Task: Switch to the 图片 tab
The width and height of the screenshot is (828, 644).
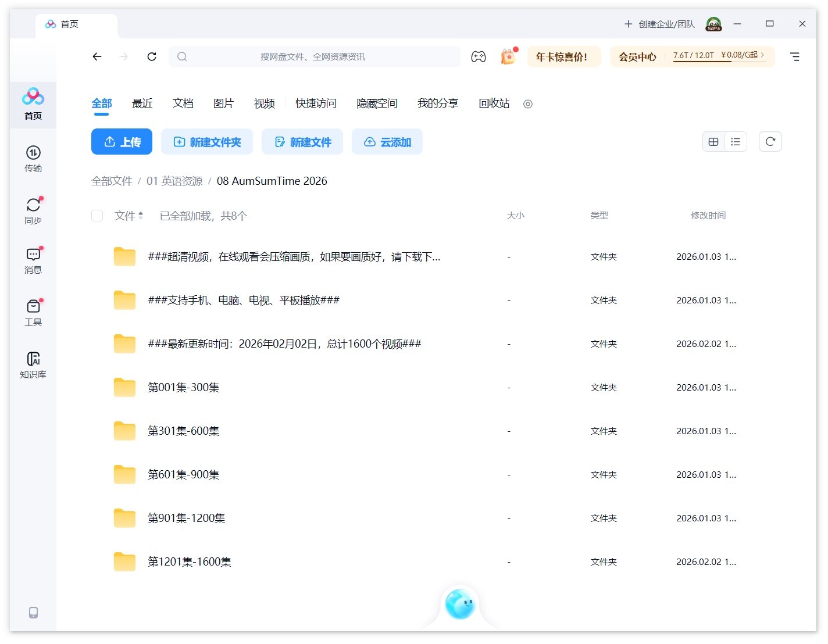Action: pos(224,103)
